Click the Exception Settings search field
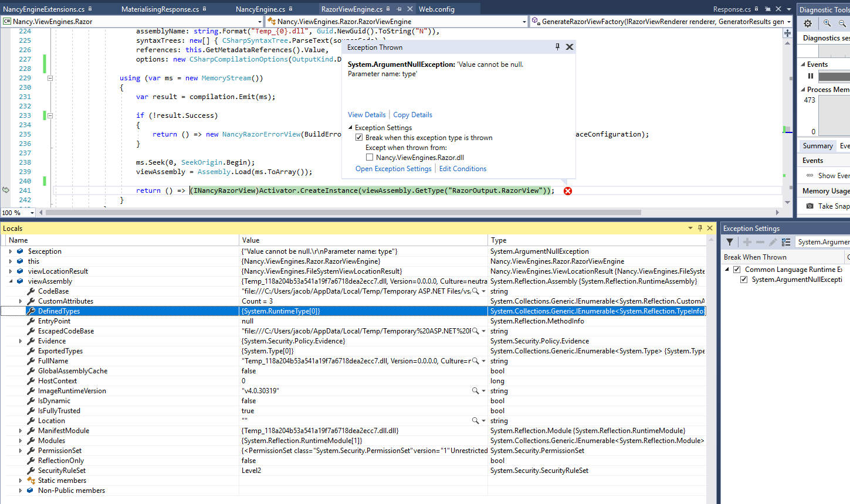Screen dimensions: 850x504 click(x=822, y=242)
